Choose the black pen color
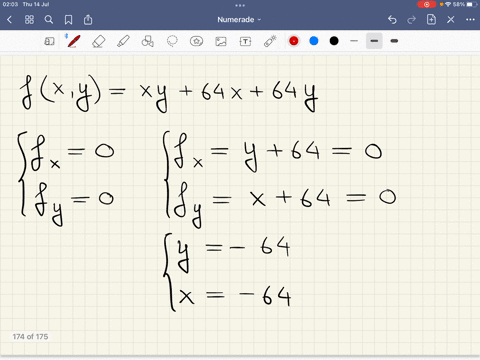 (334, 41)
